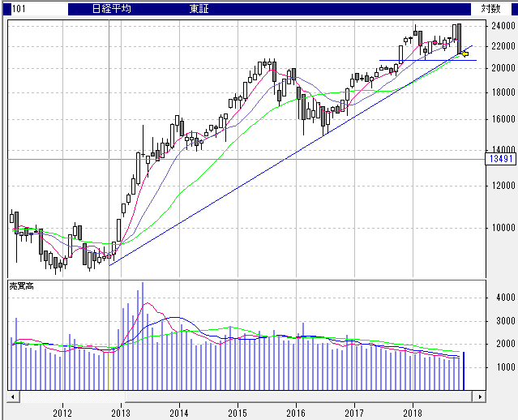Click the 2013 year label on time axis

tap(121, 412)
